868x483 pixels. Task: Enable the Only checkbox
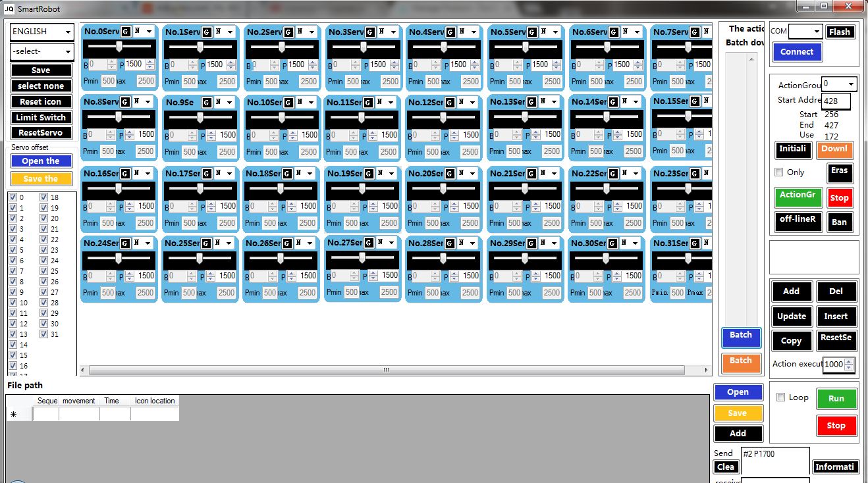(x=779, y=172)
